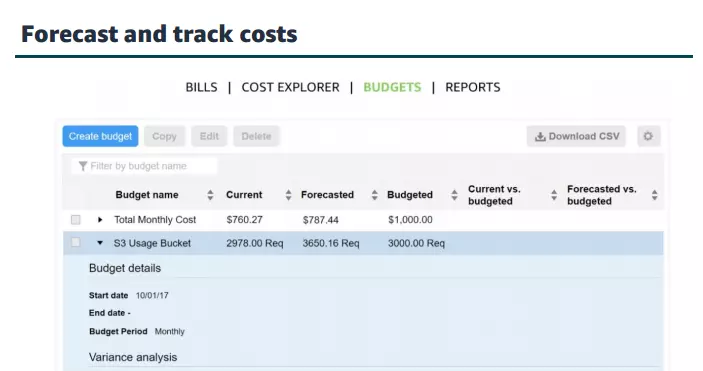Screen dimensions: 703x371
Task: Check the S3 Usage Bucket checkbox
Action: click(x=76, y=243)
